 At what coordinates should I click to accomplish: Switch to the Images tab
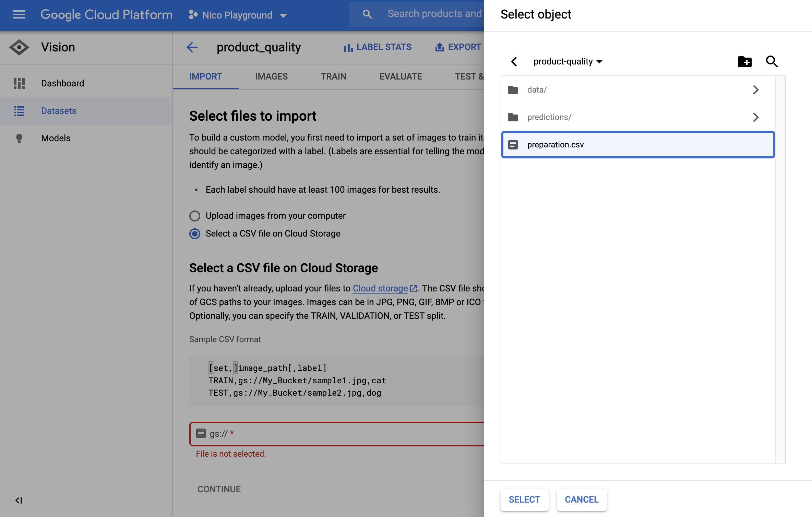click(271, 76)
